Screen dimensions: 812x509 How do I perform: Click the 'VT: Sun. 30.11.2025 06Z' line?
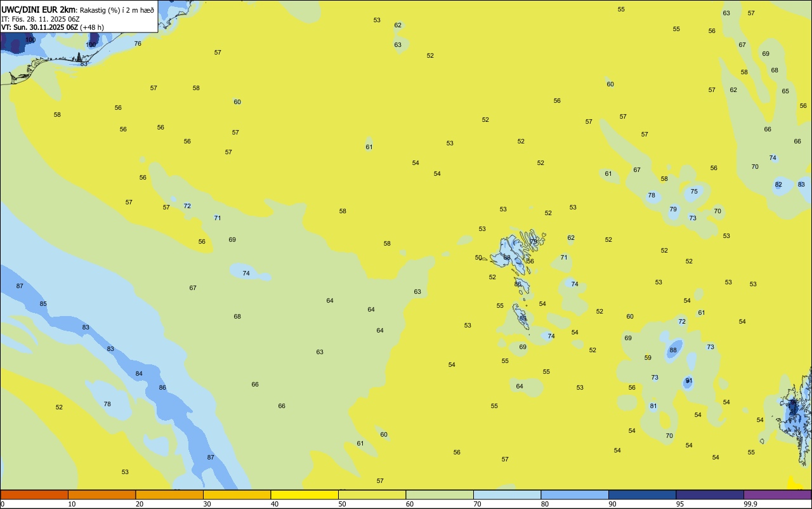pyautogui.click(x=40, y=27)
